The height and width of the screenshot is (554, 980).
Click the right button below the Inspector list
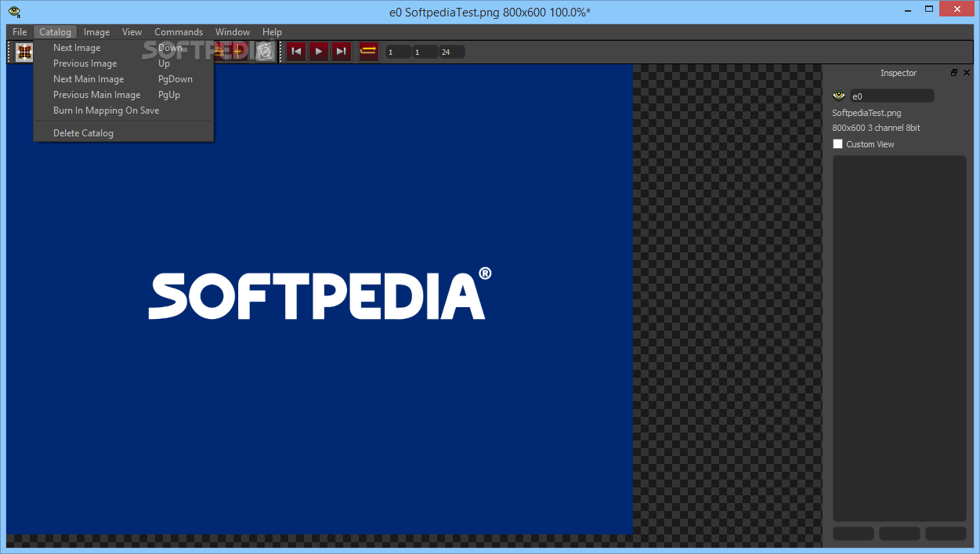coord(946,534)
